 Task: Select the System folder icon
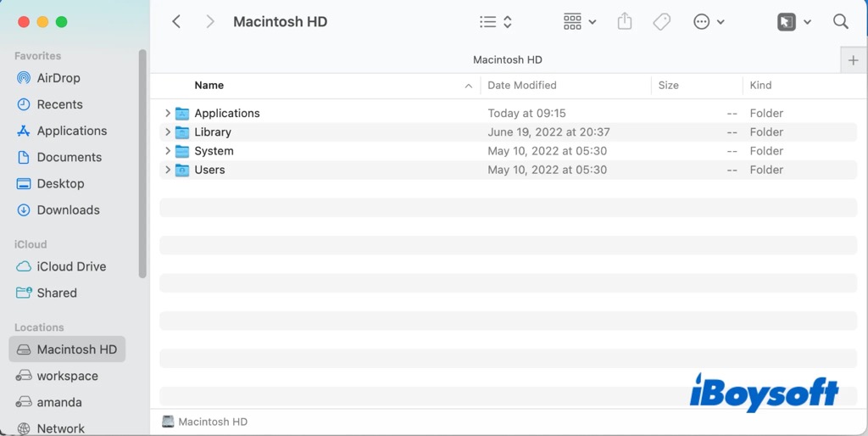pyautogui.click(x=182, y=151)
